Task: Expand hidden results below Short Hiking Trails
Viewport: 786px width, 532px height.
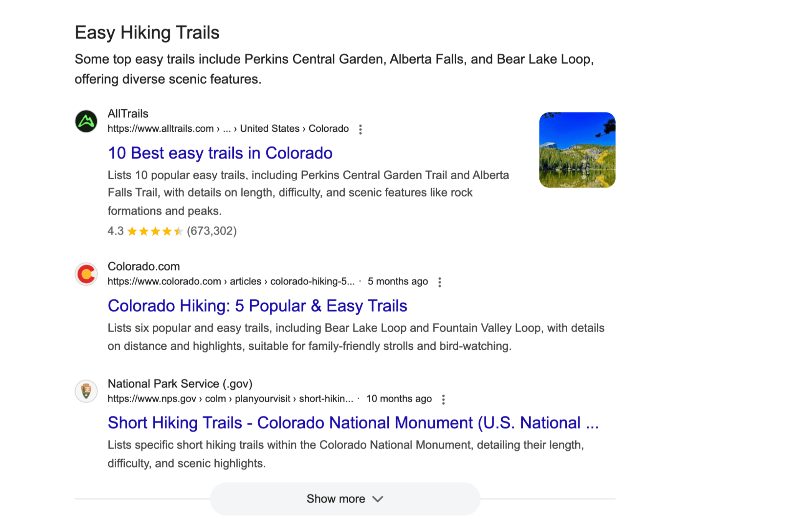Action: (344, 499)
